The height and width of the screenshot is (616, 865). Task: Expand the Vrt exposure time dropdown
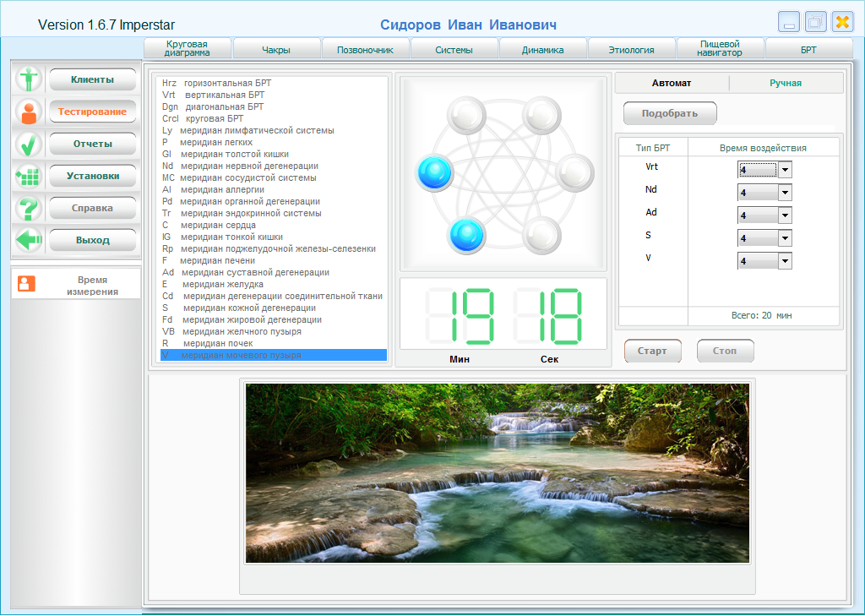785,170
